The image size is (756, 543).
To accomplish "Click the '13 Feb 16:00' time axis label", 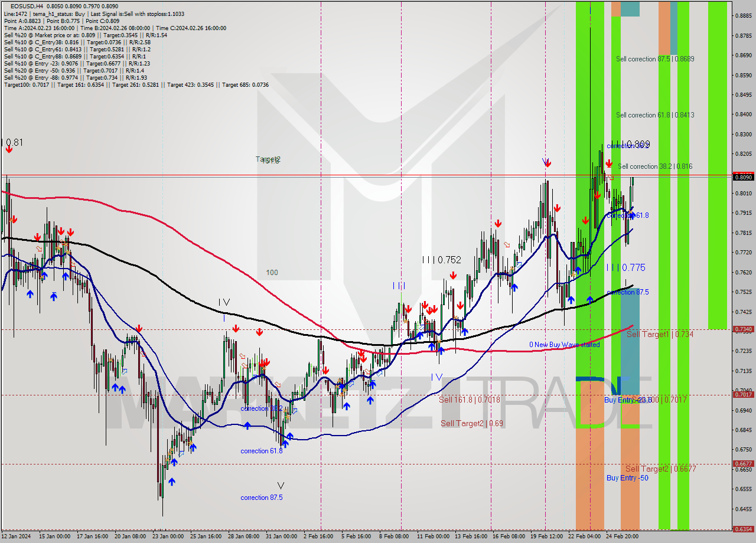I will tap(471, 537).
